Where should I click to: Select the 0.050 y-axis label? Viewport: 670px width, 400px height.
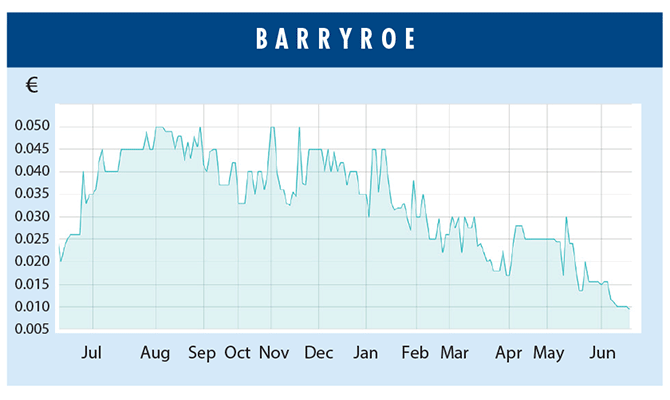[x=32, y=126]
